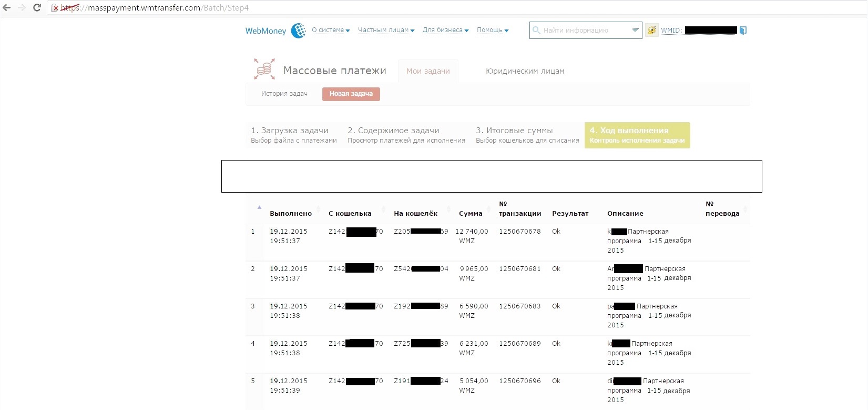Switch to the «Мои задачи» tab
Screen dimensions: 868x410
(428, 71)
